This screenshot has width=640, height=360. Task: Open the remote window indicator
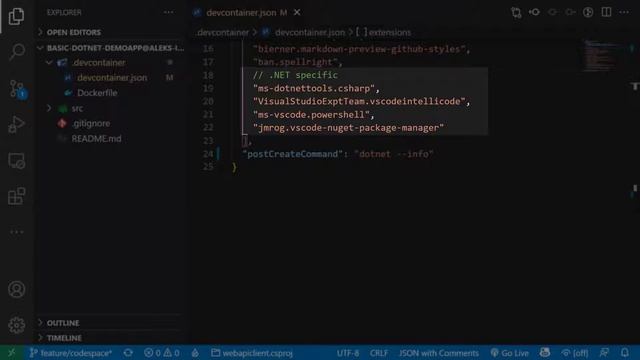tap(12, 353)
